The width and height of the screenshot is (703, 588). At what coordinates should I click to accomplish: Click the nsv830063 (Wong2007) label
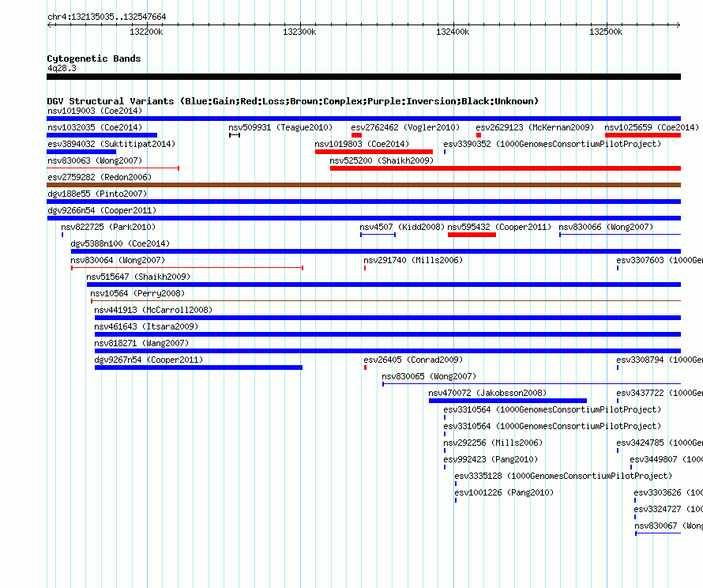95,160
